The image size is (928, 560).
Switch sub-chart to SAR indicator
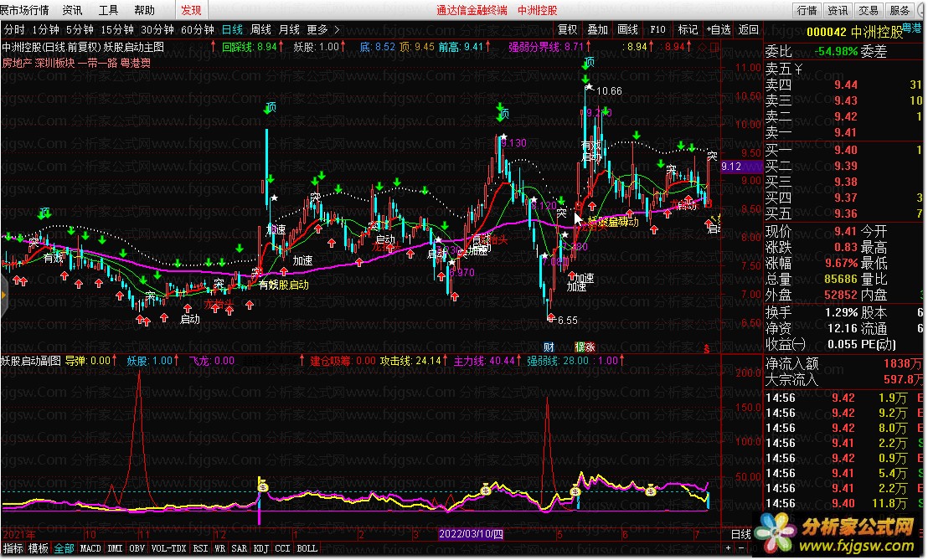(239, 549)
